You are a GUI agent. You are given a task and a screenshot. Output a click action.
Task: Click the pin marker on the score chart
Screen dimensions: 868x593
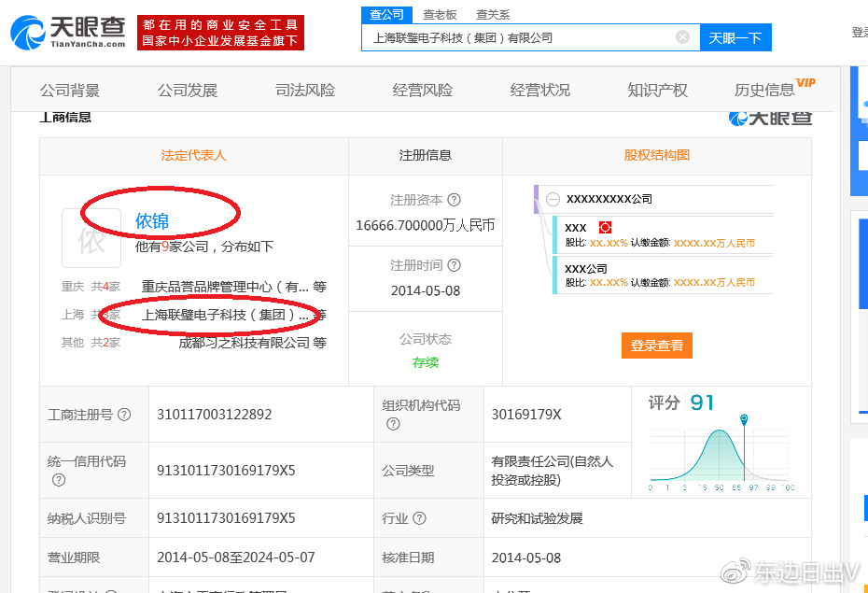(x=744, y=419)
